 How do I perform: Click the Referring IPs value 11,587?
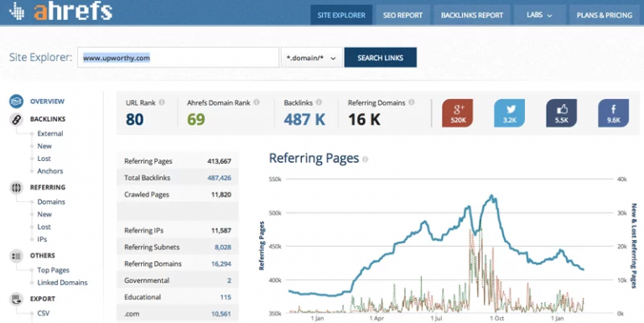coord(221,231)
